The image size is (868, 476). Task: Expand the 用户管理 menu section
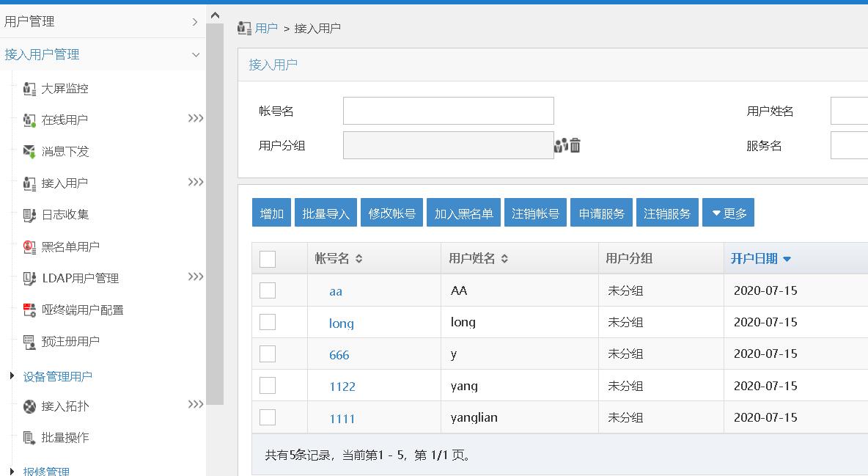coord(194,21)
